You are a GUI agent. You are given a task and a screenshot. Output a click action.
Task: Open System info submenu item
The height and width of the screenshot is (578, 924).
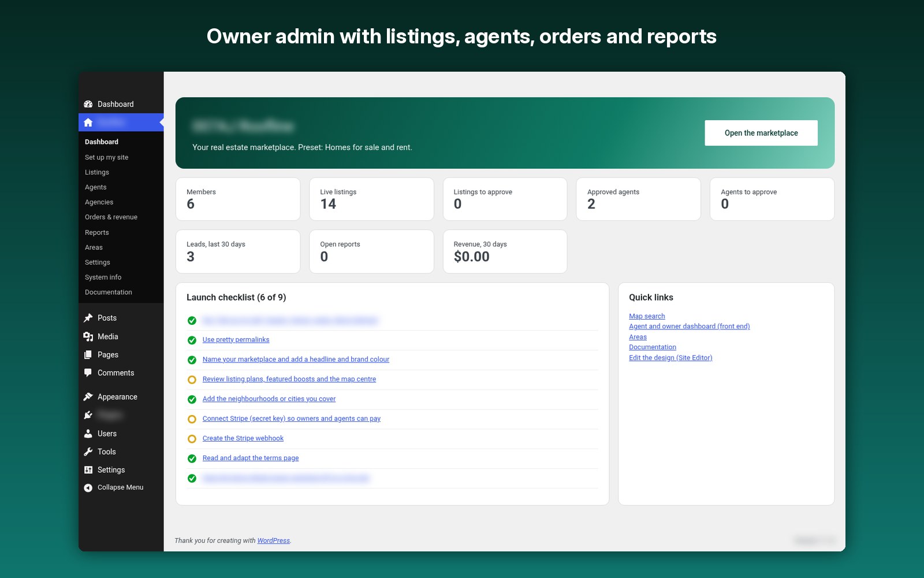[103, 277]
